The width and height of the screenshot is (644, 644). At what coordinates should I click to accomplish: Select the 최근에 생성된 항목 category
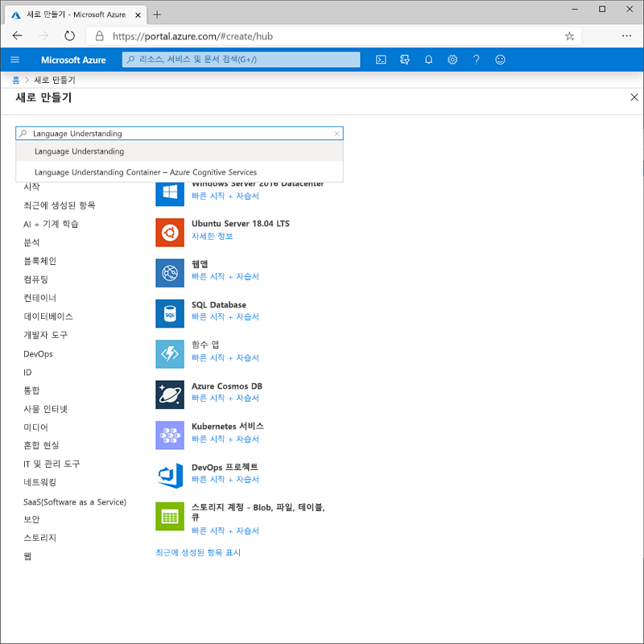(59, 205)
